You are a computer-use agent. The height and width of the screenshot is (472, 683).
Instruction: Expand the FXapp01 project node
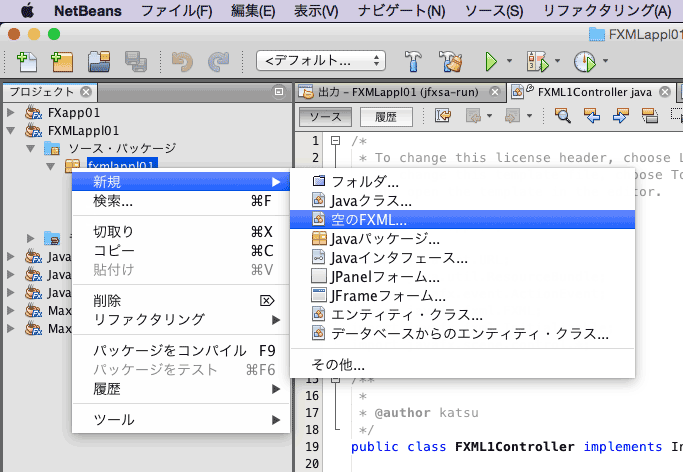click(11, 112)
